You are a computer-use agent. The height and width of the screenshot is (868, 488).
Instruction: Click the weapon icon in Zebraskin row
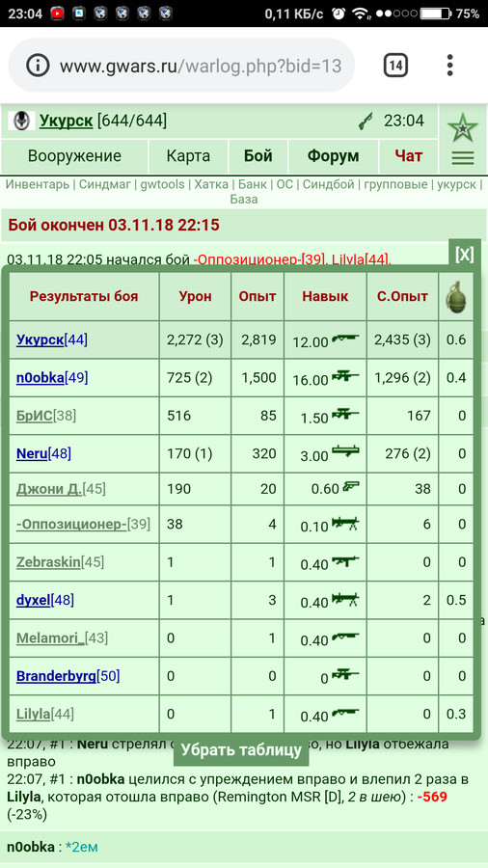(345, 560)
